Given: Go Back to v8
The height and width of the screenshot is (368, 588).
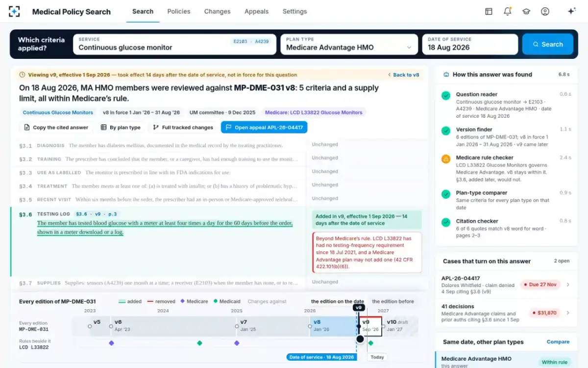Looking at the screenshot, I should [403, 75].
